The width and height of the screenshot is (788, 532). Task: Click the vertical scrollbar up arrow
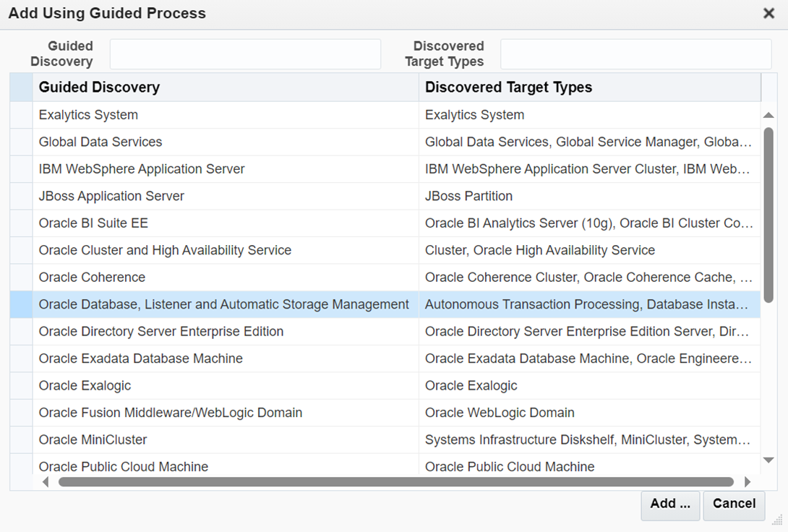point(768,115)
